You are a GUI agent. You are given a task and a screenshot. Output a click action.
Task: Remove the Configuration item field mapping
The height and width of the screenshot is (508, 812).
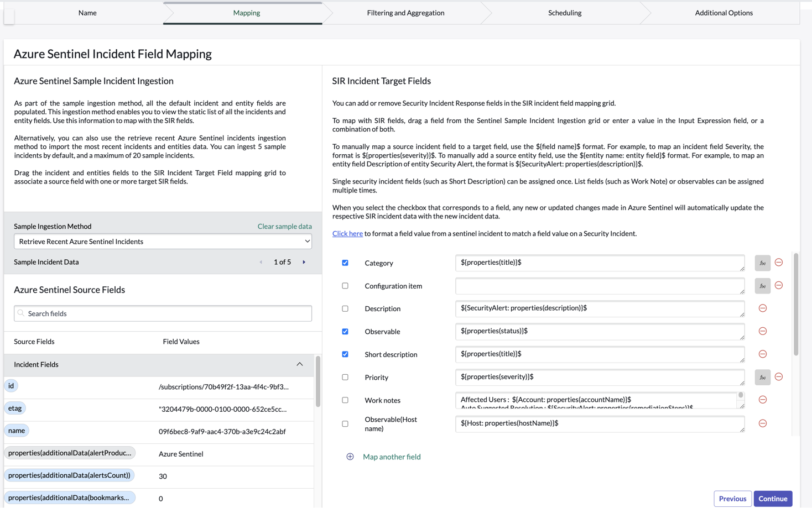pos(779,285)
